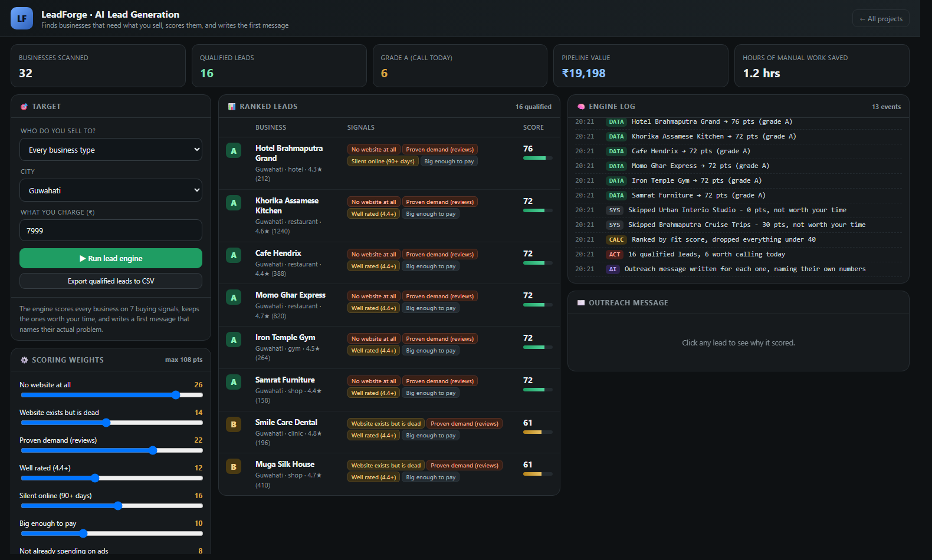The height and width of the screenshot is (560, 932).
Task: Click the Pipeline Value ₹19,198 card
Action: tap(641, 66)
